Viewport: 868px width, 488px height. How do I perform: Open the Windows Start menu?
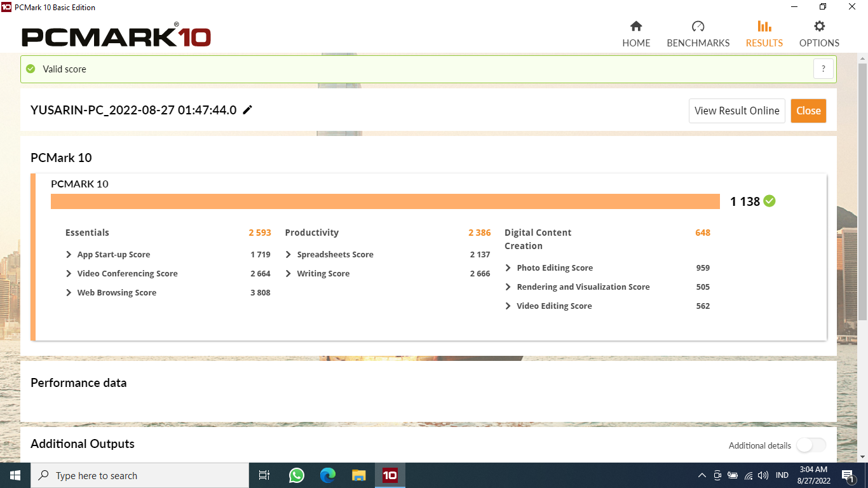point(15,475)
